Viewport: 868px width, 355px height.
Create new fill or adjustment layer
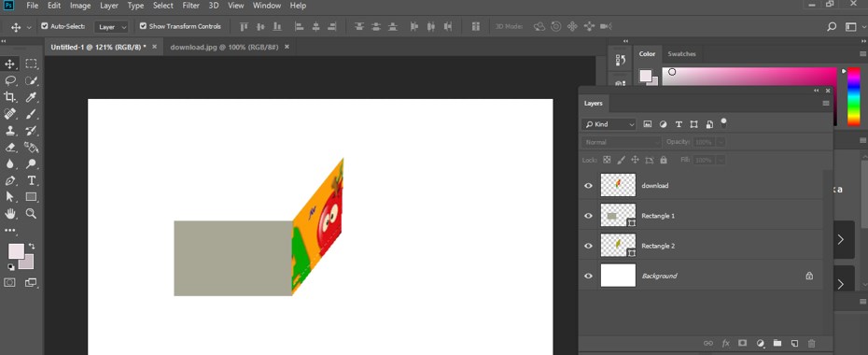[x=760, y=344]
